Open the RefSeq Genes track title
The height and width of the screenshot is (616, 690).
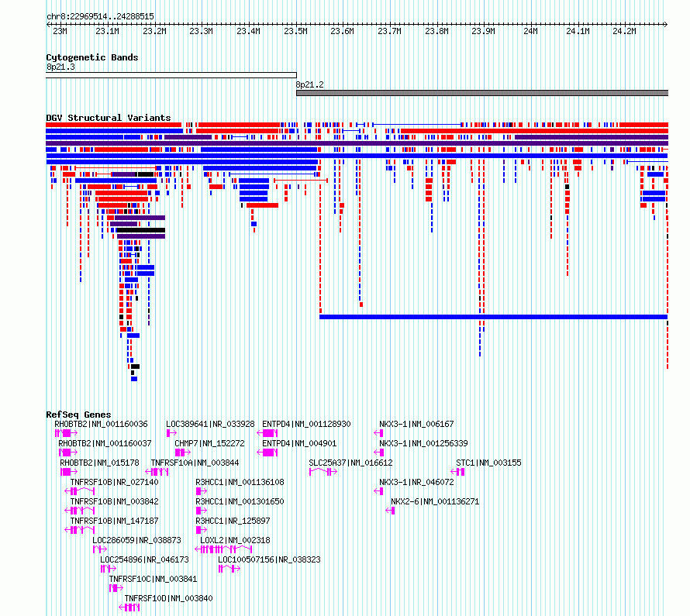coord(78,415)
